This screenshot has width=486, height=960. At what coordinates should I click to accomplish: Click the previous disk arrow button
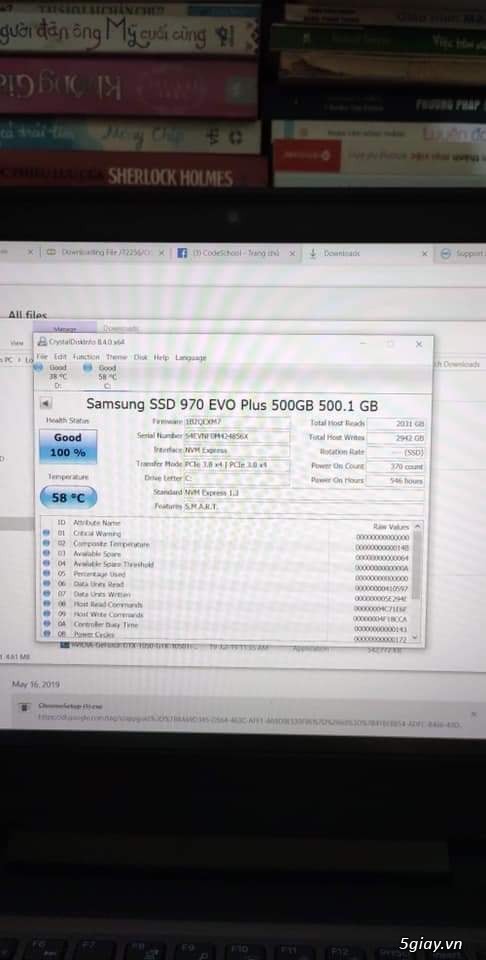tap(46, 403)
